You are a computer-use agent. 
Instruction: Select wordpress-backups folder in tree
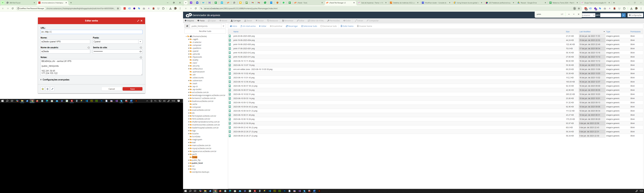point(200,172)
